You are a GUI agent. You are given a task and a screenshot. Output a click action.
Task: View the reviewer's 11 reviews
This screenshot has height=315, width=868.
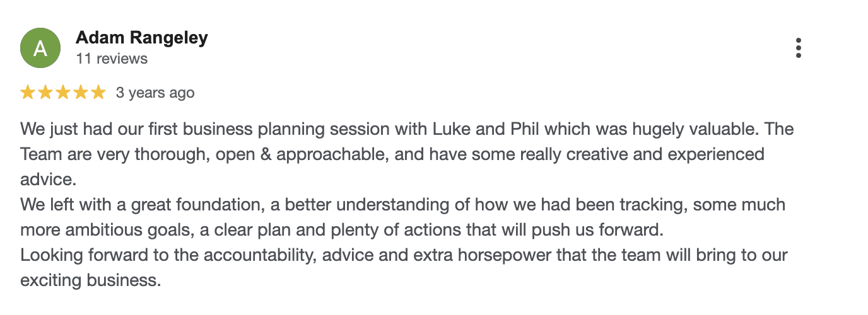pos(112,59)
